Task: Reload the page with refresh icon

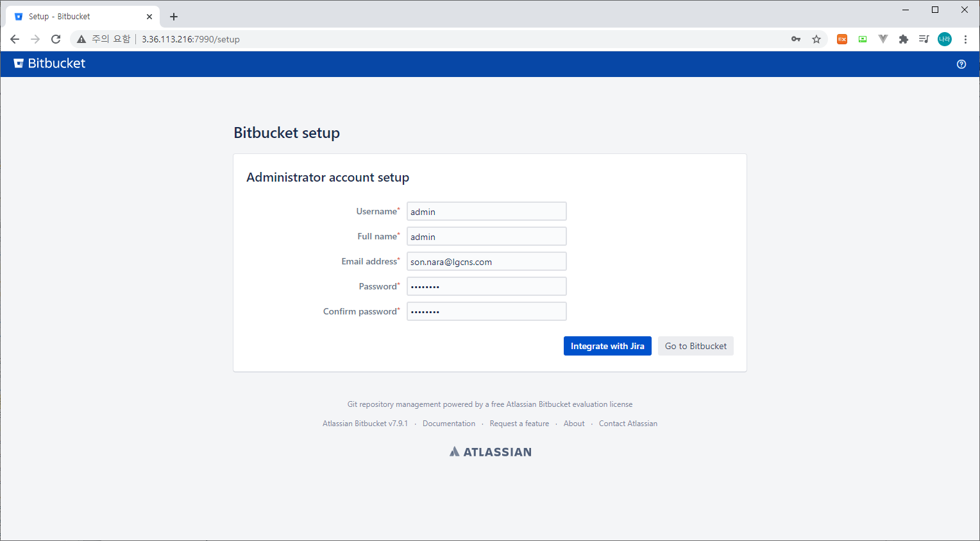Action: pyautogui.click(x=56, y=39)
